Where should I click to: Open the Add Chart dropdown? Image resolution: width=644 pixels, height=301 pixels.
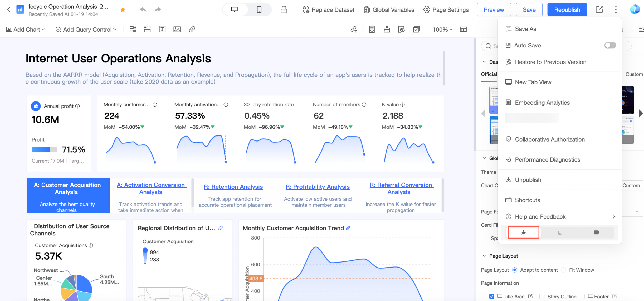pos(25,30)
